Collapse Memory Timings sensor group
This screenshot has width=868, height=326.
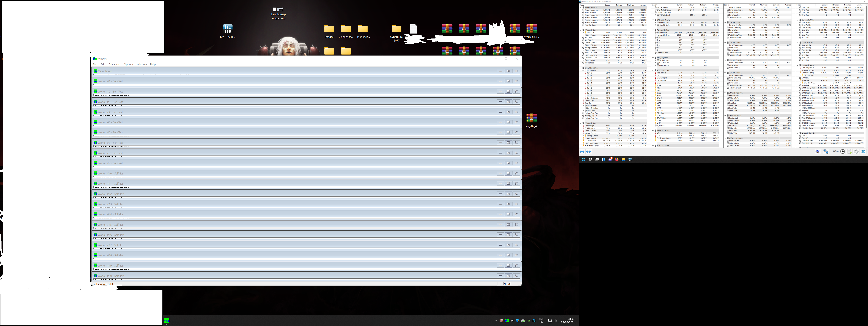(653, 30)
